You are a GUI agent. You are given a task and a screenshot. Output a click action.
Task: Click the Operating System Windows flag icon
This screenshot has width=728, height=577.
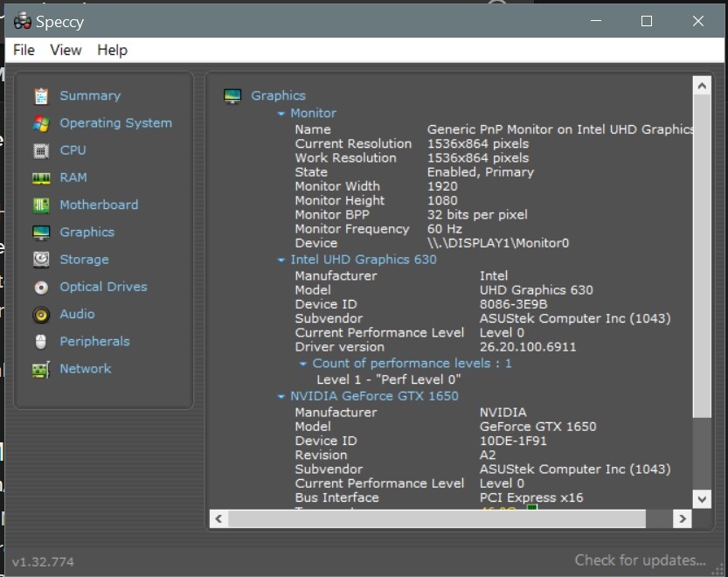tap(41, 123)
